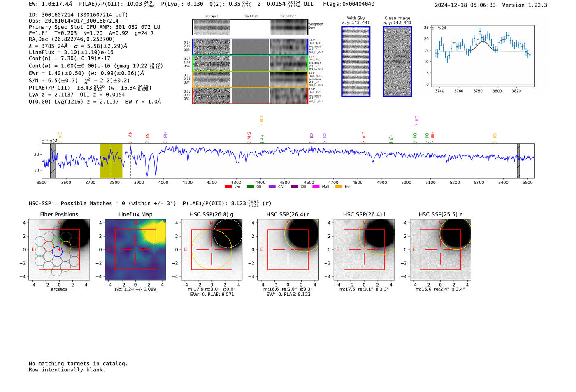576x392 pixels.
Task: Click the red fiber circle in Fiber Positions
Action: click(x=49, y=246)
